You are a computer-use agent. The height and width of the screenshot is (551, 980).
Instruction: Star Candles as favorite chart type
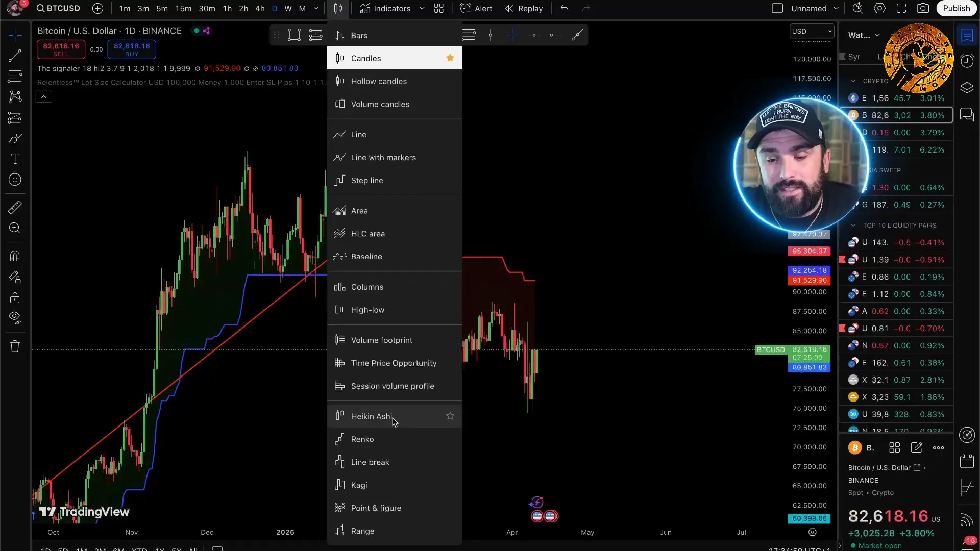pos(450,58)
